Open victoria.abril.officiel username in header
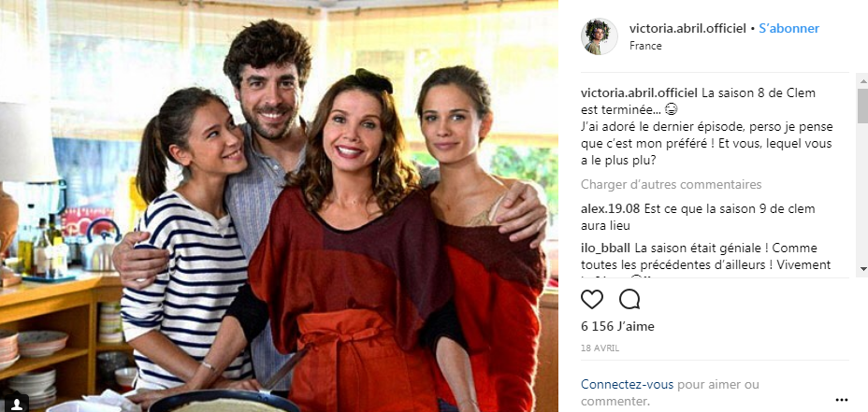868x412 pixels. tap(687, 29)
